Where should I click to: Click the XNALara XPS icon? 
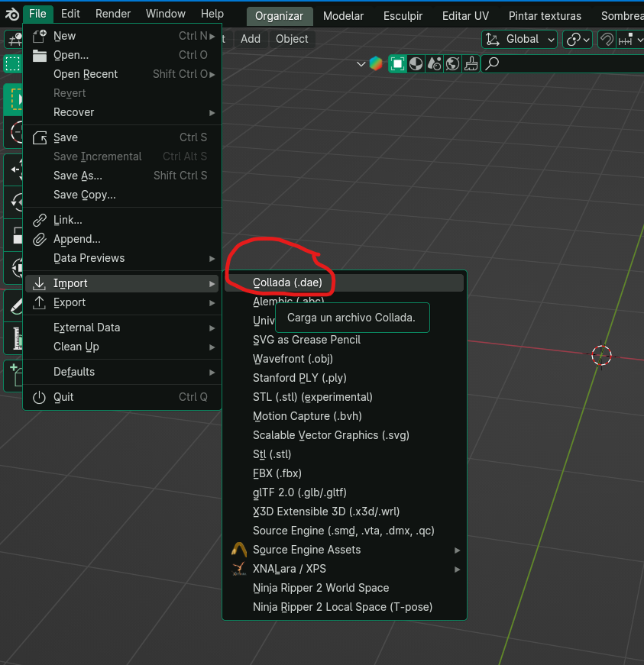(239, 569)
